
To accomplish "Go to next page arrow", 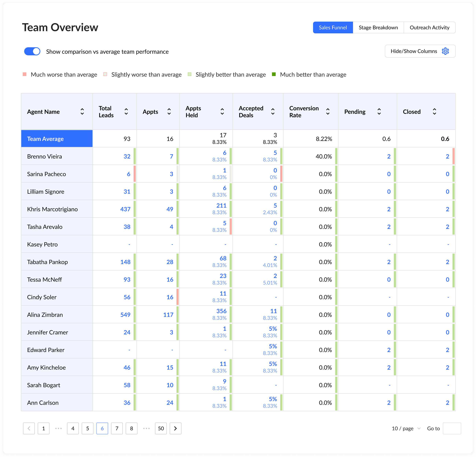I will [175, 428].
